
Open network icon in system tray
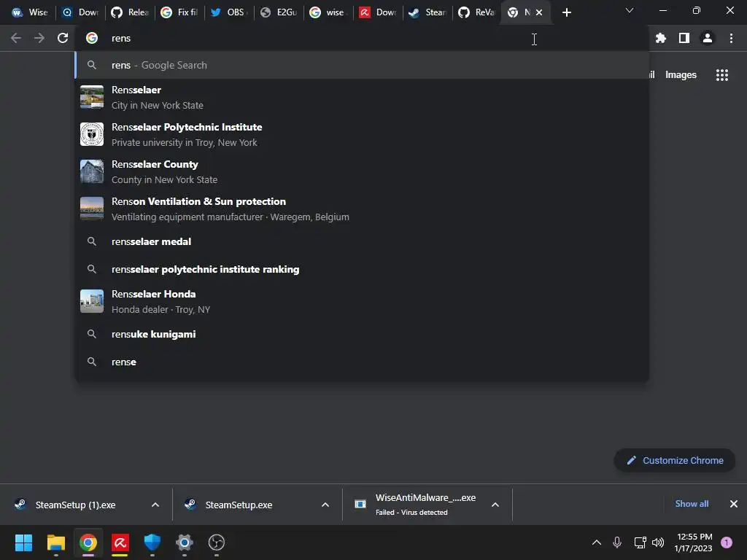(640, 542)
